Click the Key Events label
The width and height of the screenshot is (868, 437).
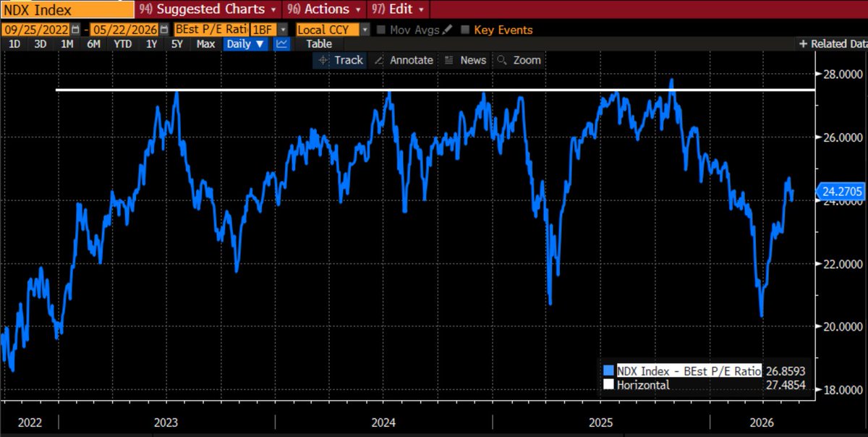(503, 30)
